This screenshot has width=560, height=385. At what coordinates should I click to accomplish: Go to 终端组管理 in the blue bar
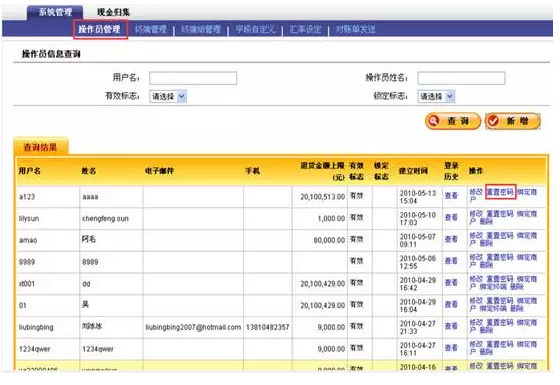(201, 29)
